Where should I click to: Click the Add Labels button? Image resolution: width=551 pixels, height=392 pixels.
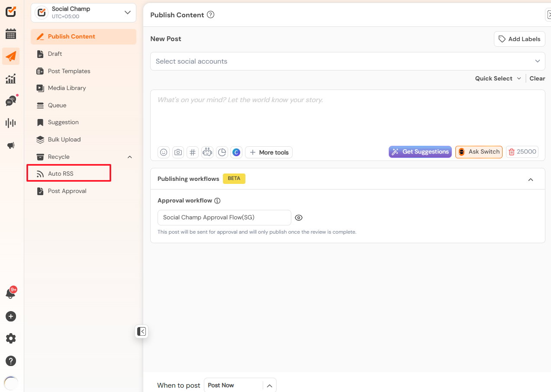tap(519, 39)
